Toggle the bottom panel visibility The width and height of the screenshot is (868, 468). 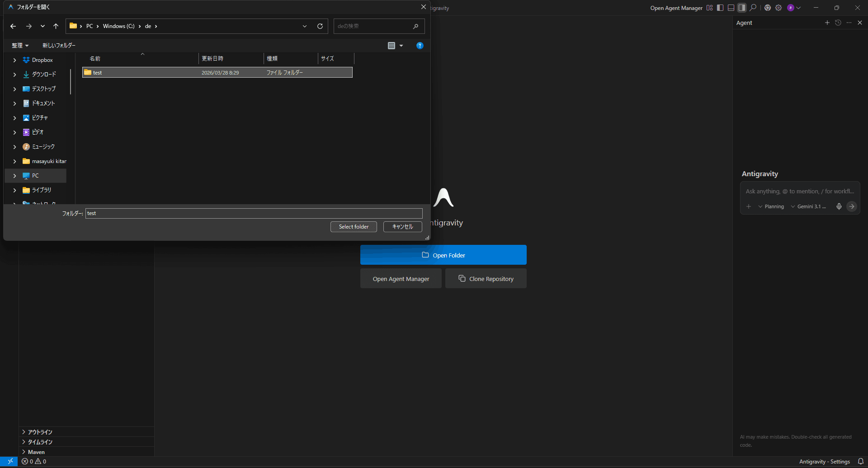[x=731, y=8]
